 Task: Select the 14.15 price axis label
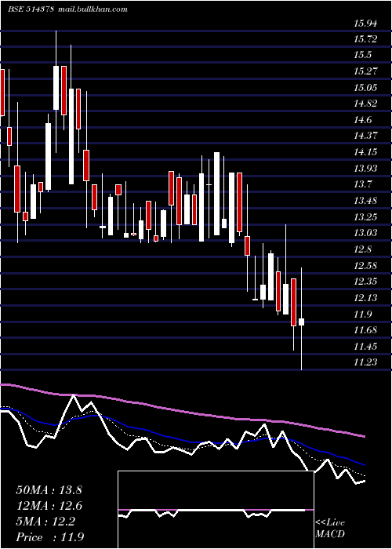coord(365,152)
